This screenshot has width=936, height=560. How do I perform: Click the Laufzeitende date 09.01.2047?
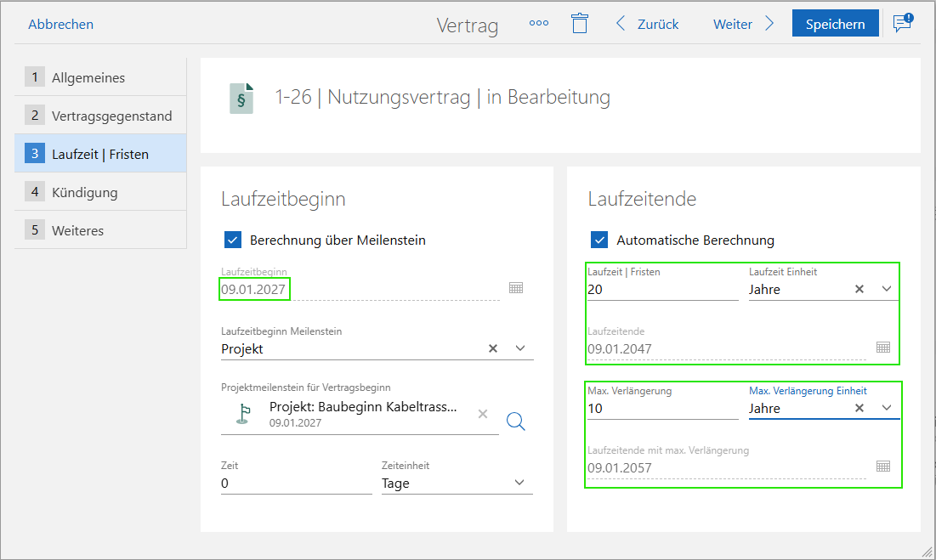tap(620, 349)
